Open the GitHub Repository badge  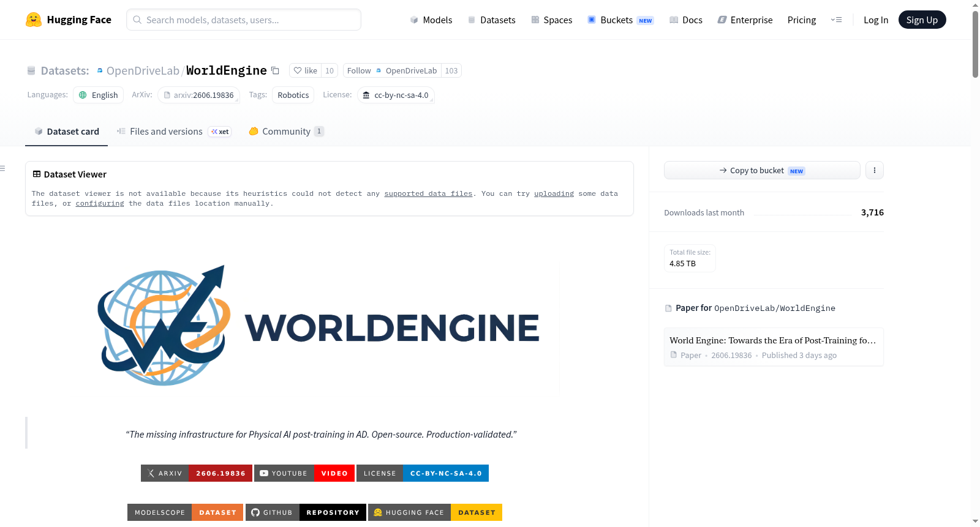click(306, 512)
